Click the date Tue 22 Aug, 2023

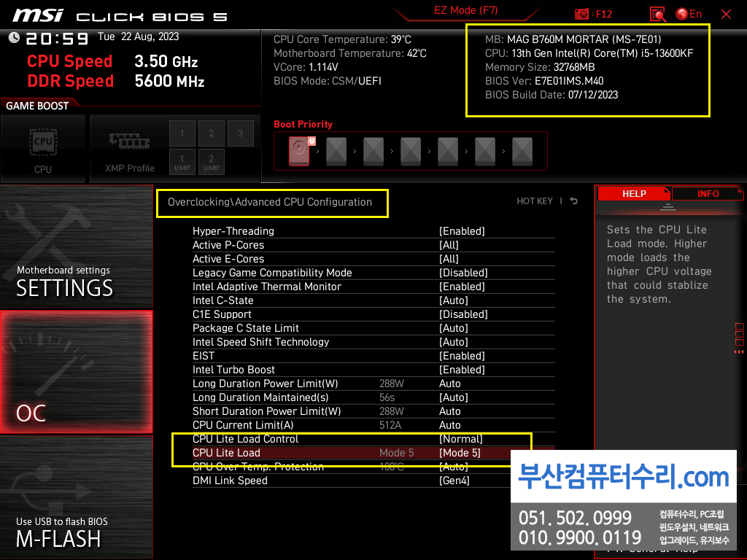tap(138, 36)
